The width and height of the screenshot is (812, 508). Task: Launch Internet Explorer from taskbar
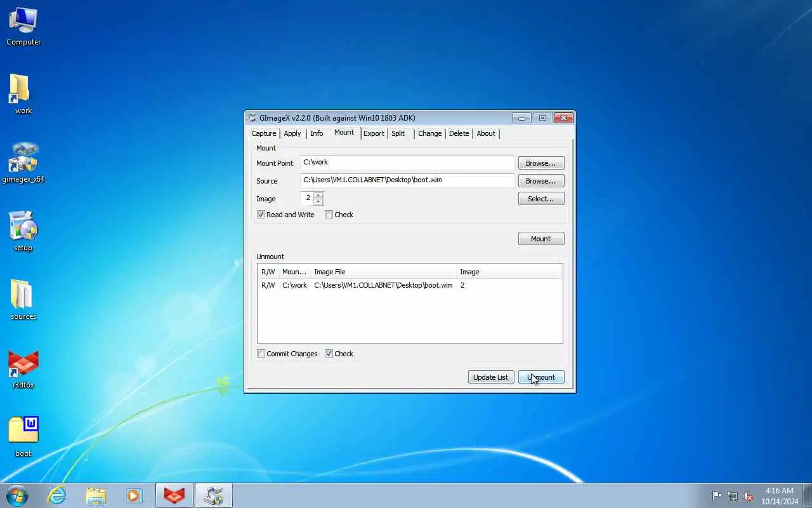[x=57, y=495]
